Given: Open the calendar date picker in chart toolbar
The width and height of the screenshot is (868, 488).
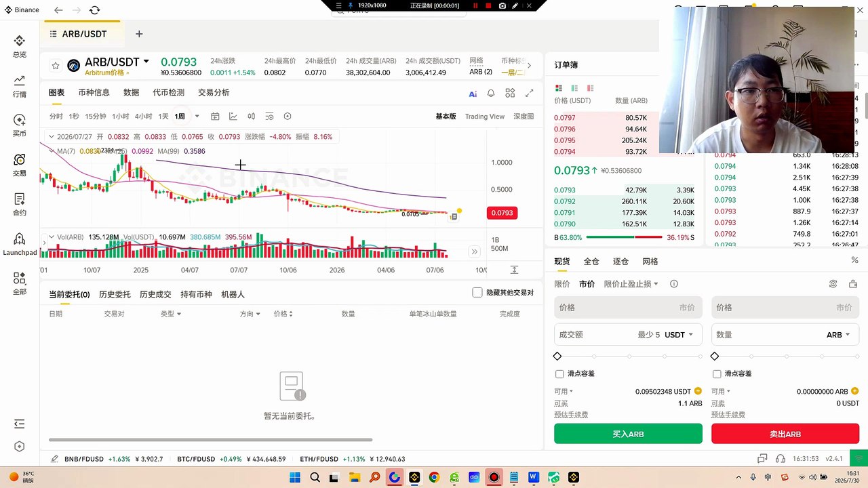Looking at the screenshot, I should point(215,117).
